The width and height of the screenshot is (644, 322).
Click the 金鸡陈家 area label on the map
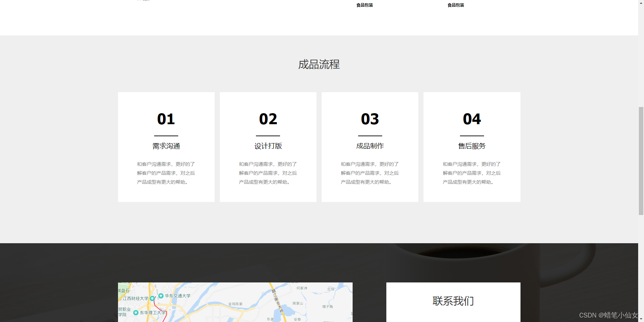(x=235, y=304)
